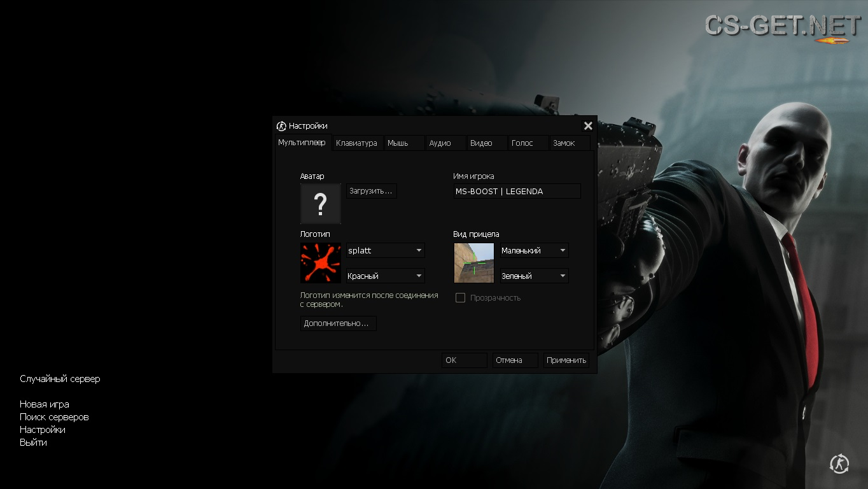This screenshot has width=868, height=489.
Task: Click the Counter-Strike icon in the bottom-right corner
Action: click(839, 464)
